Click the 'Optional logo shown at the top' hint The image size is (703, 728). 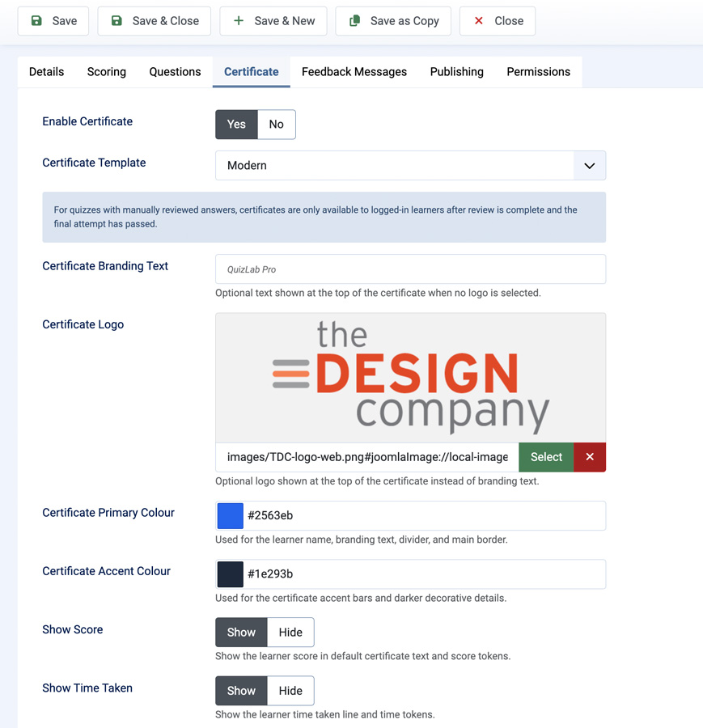click(377, 481)
